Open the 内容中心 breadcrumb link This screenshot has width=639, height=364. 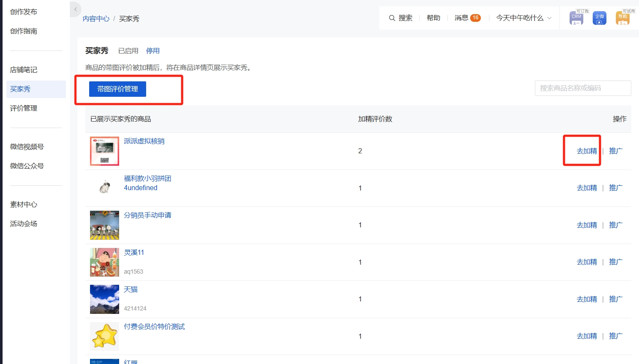[x=96, y=19]
